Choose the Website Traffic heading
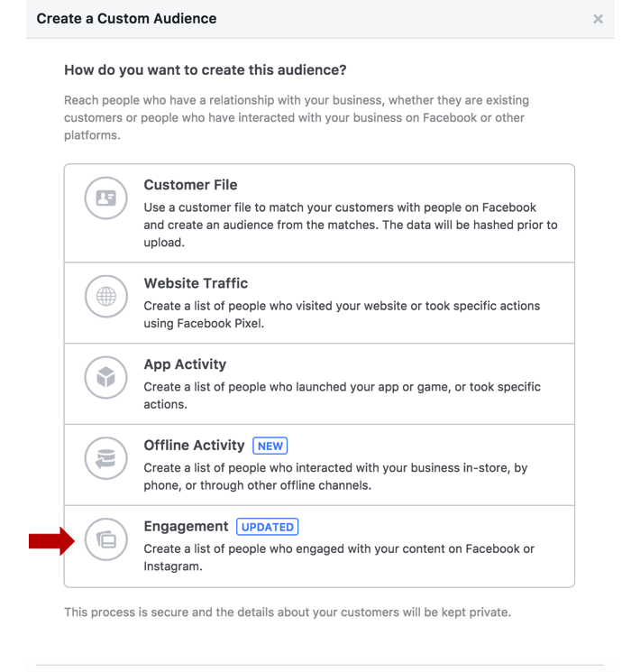The height and width of the screenshot is (672, 622). tap(196, 283)
